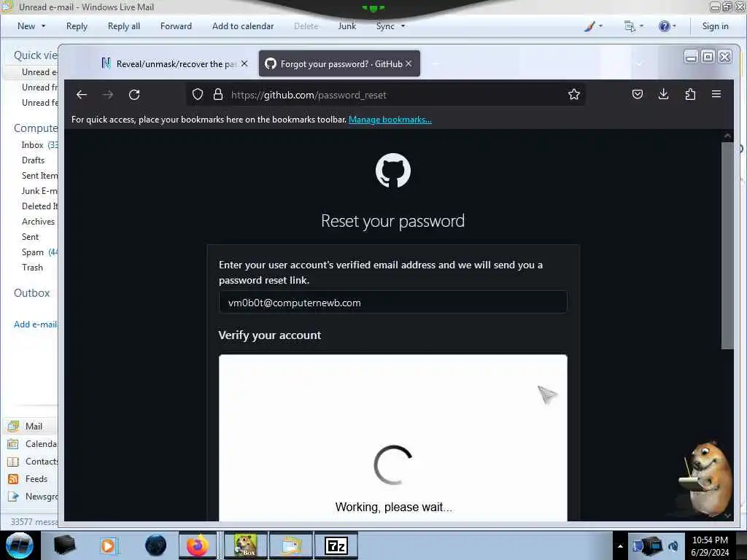Open the Outbox in Live Mail
747x560 pixels.
[x=31, y=293]
